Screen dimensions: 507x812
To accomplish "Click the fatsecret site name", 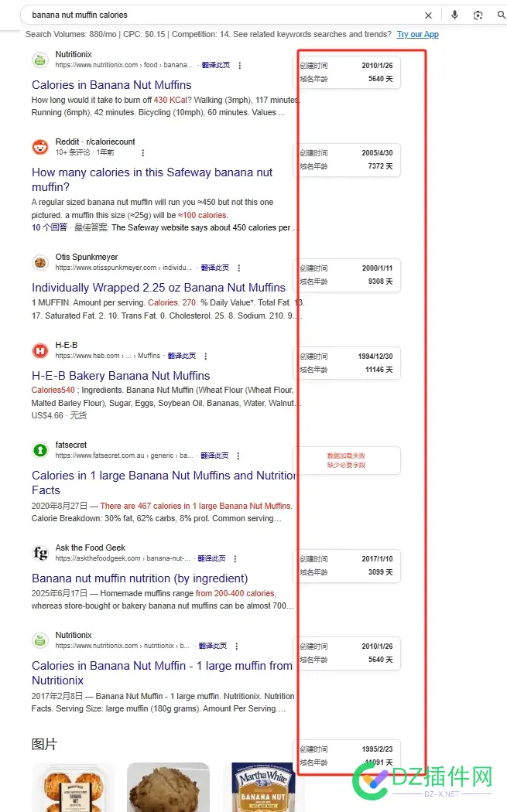I will [71, 445].
